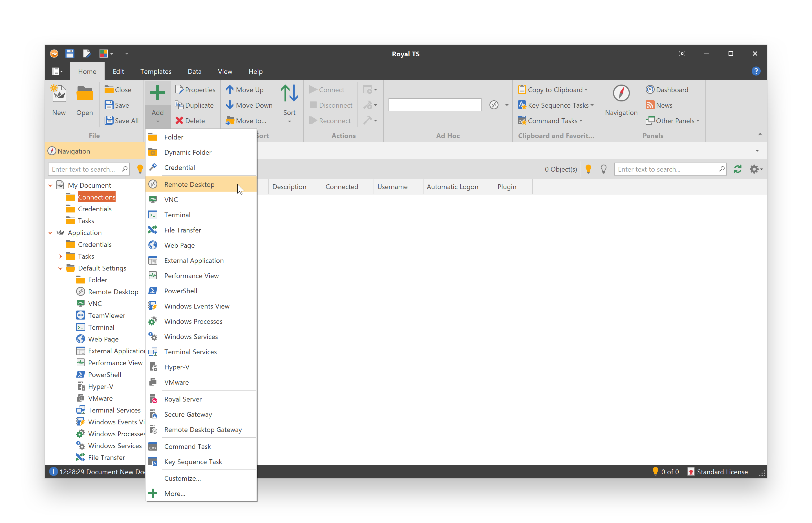812x523 pixels.
Task: Open the Navigation compass panel button
Action: tap(621, 93)
